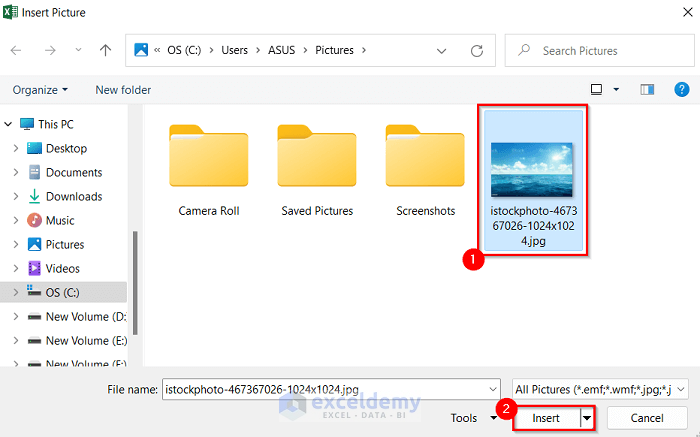Viewport: 700px width, 437px height.
Task: Select Pictures in the address path
Action: click(x=334, y=50)
